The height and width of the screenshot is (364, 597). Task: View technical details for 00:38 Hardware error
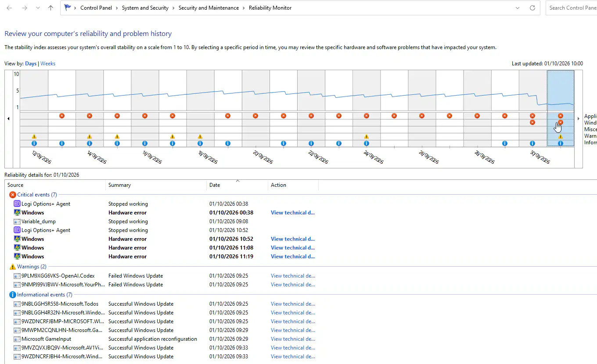pyautogui.click(x=293, y=213)
